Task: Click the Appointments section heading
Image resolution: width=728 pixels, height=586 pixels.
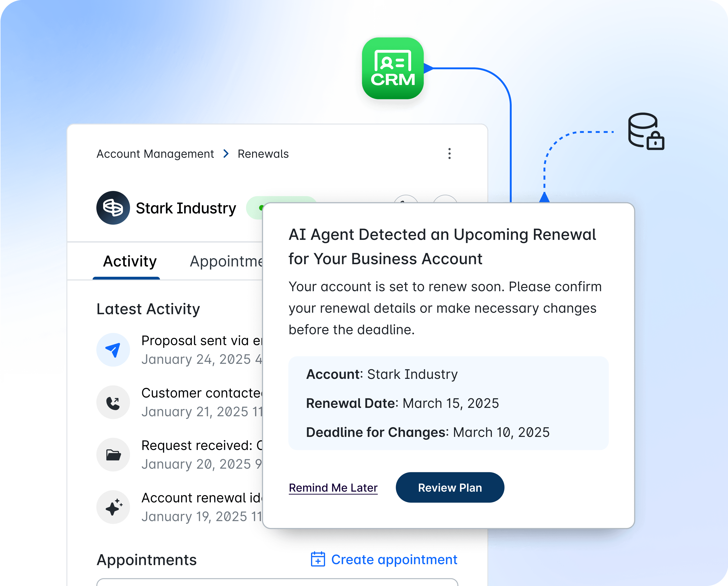Action: click(147, 560)
